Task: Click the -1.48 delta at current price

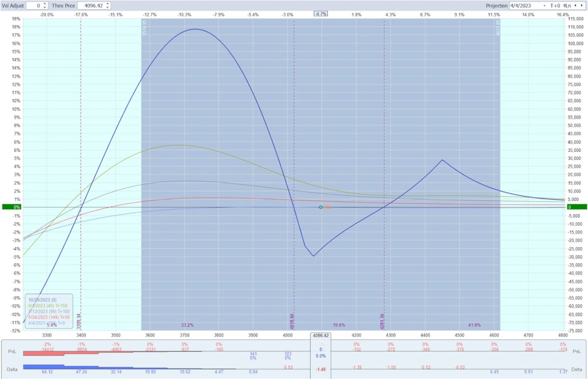Action: 321,370
